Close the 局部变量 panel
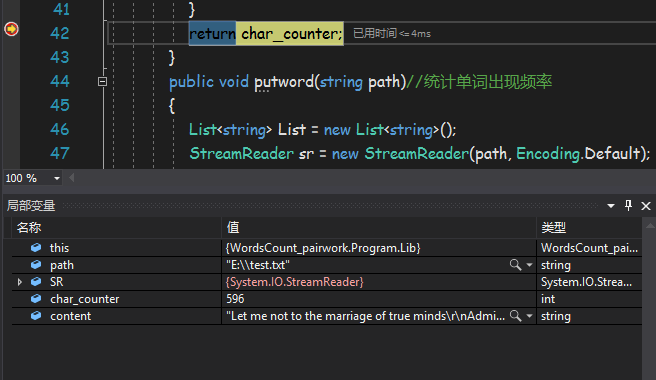The height and width of the screenshot is (380, 656). [x=646, y=205]
